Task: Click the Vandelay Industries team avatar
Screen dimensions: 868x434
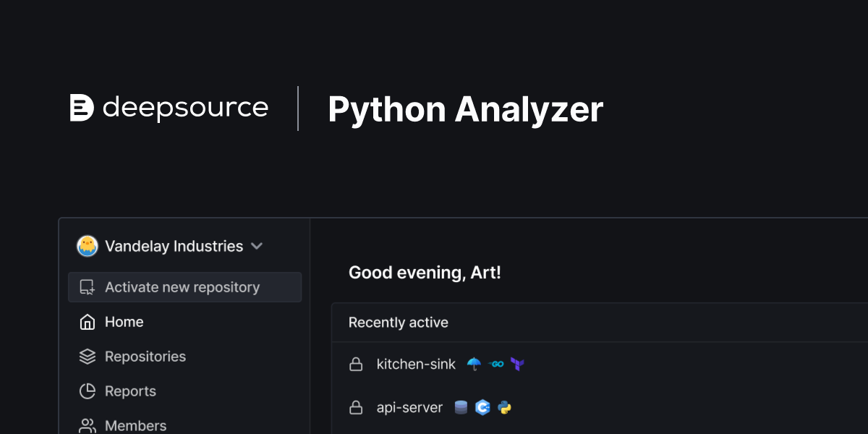Action: 88,246
